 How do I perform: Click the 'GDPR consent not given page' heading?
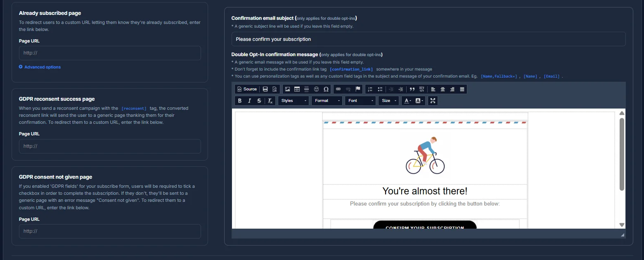point(55,177)
